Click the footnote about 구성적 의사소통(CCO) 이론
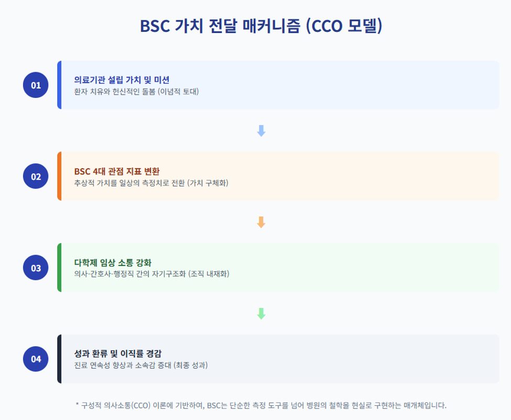 [x=260, y=405]
